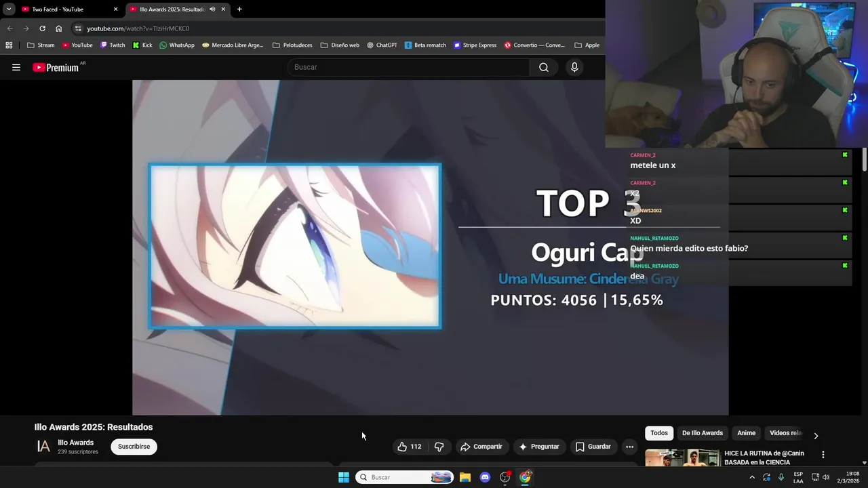
Task: Select the Anime filter chip
Action: point(746,433)
